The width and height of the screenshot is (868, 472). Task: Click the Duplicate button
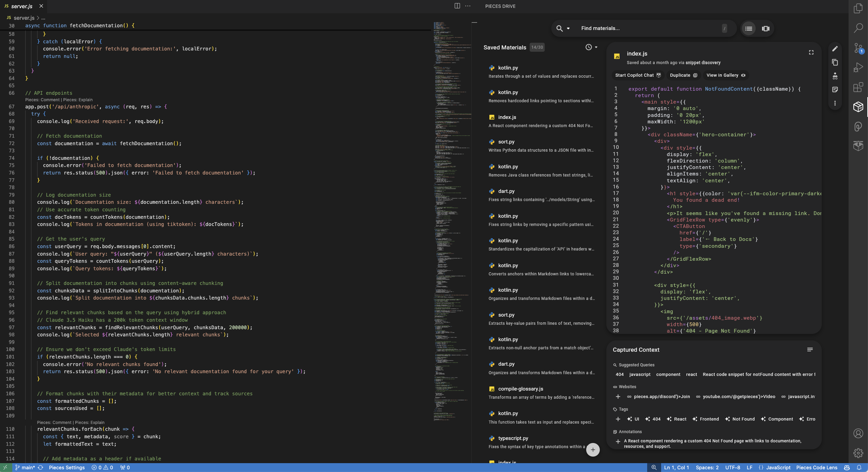684,75
